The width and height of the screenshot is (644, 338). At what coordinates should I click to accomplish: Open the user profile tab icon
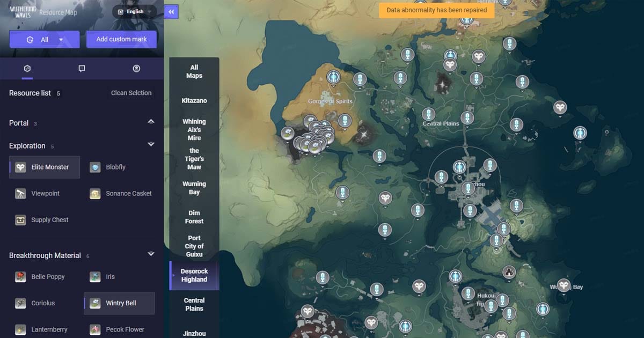click(x=136, y=69)
